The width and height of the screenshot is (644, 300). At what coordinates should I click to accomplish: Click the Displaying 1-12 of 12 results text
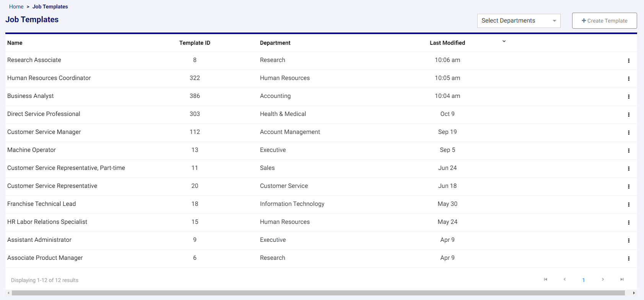click(45, 280)
